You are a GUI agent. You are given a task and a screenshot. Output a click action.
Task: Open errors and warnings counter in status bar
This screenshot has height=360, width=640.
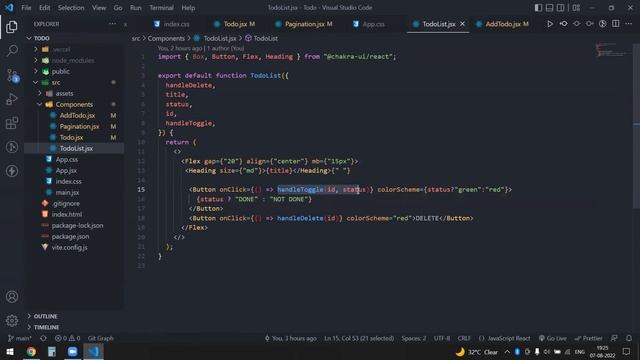click(x=68, y=338)
